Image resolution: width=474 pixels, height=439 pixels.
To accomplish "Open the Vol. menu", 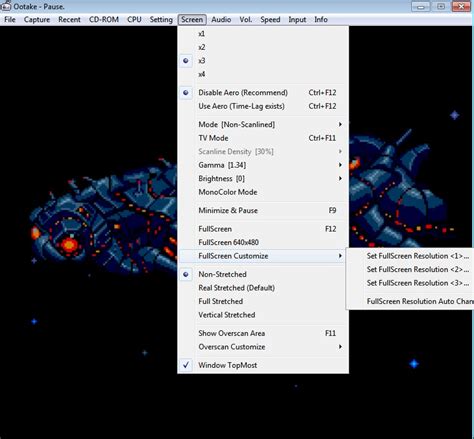I will (x=246, y=20).
